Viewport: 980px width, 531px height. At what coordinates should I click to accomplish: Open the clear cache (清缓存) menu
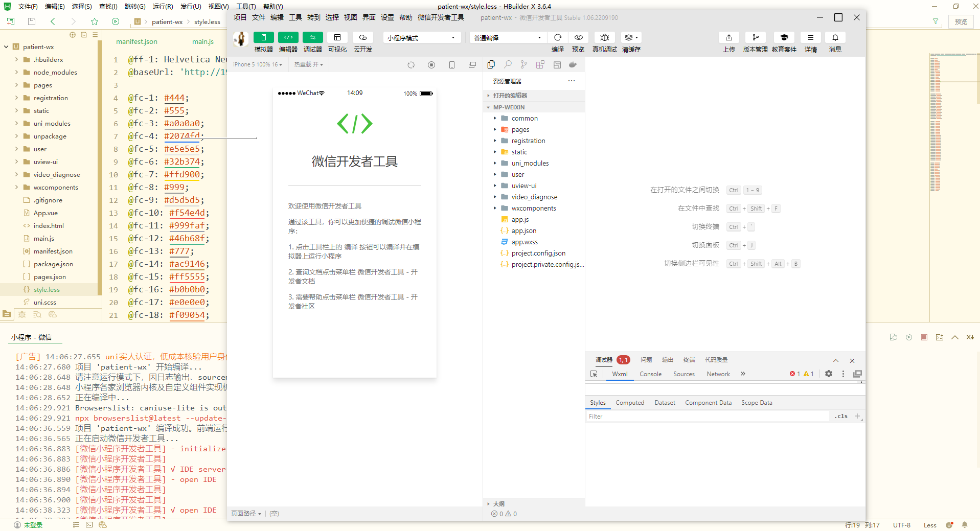point(631,37)
